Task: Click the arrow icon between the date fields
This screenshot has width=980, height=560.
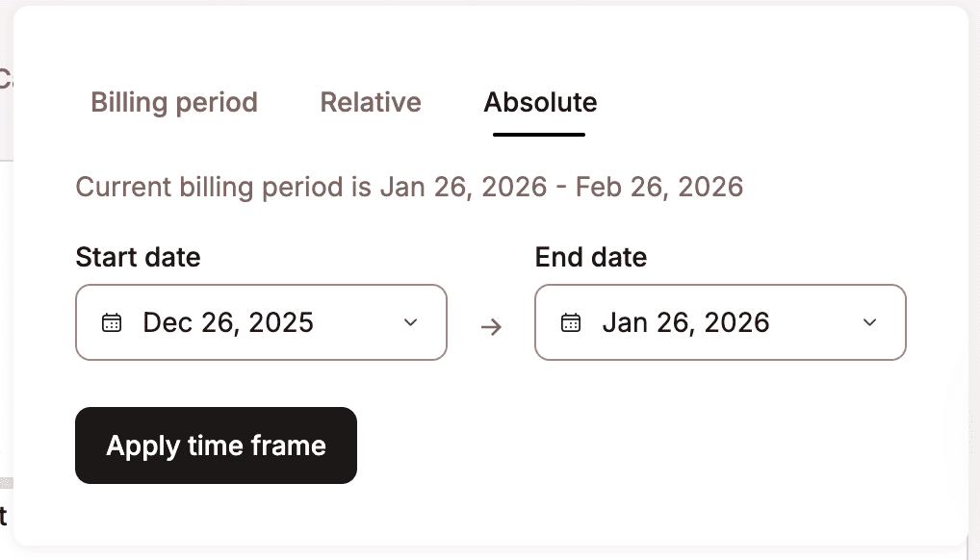Action: click(x=491, y=327)
